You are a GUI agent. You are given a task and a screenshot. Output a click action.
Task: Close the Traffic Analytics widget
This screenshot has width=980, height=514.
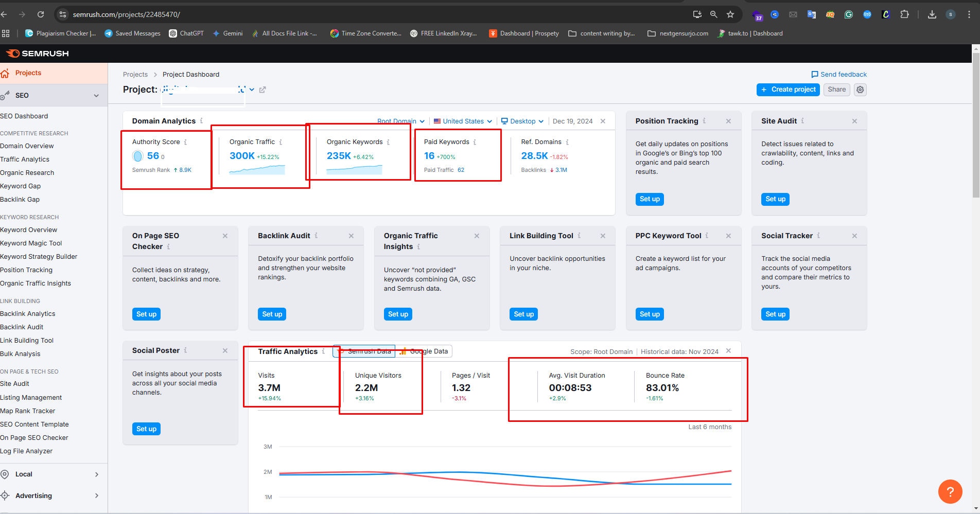click(x=728, y=351)
